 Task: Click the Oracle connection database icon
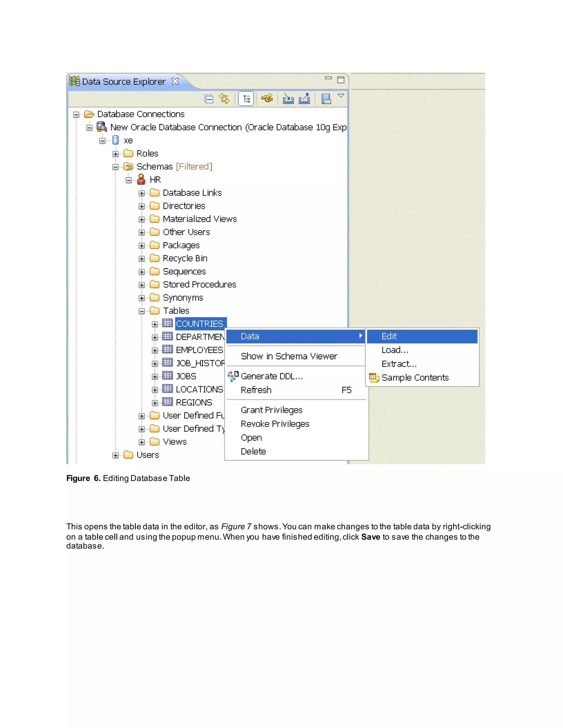click(x=101, y=127)
